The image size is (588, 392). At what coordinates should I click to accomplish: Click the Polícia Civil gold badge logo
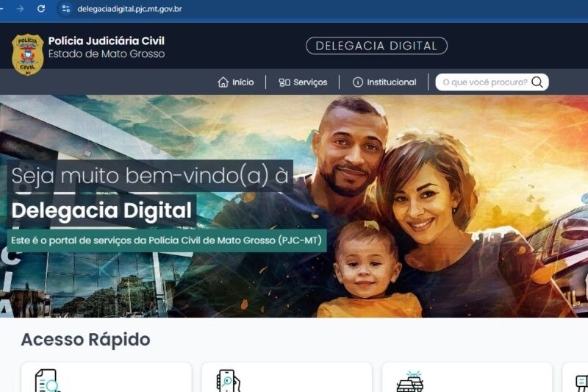coord(27,54)
